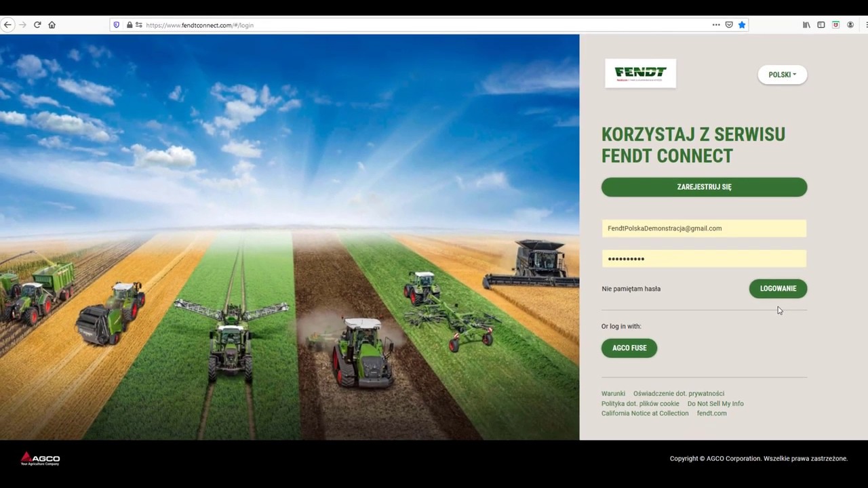
Task: Open 'California Notice at Collection' link
Action: coord(645,413)
